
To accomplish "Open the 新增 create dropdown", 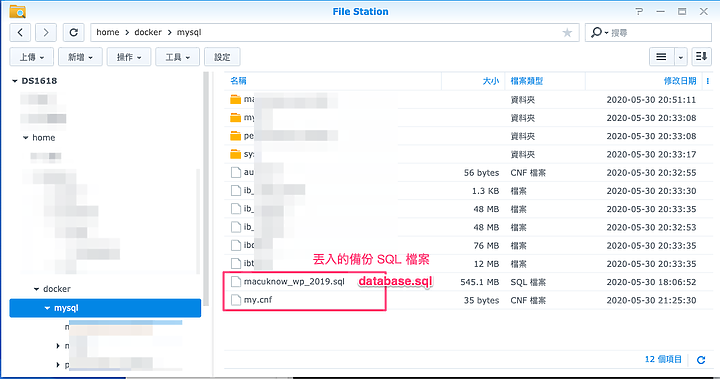I will pos(80,57).
